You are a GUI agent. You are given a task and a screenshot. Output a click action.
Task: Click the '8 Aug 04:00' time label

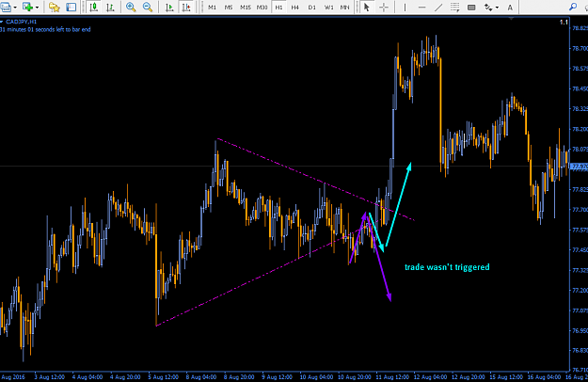(201, 376)
